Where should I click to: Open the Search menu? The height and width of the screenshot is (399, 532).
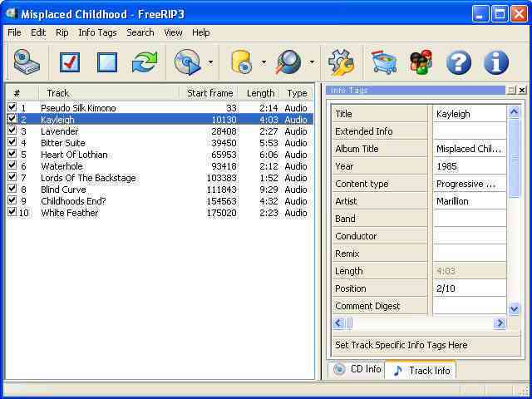(140, 32)
